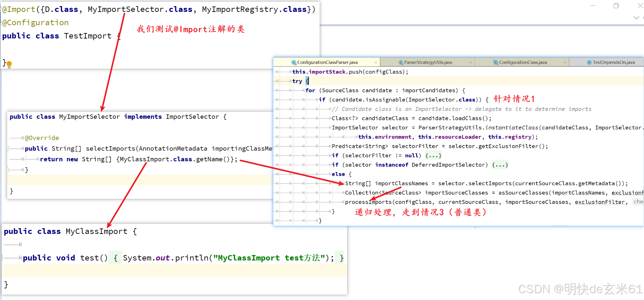Click class icon on ParserStrategyUtils.java tab
This screenshot has height=300, width=644.
(401, 62)
